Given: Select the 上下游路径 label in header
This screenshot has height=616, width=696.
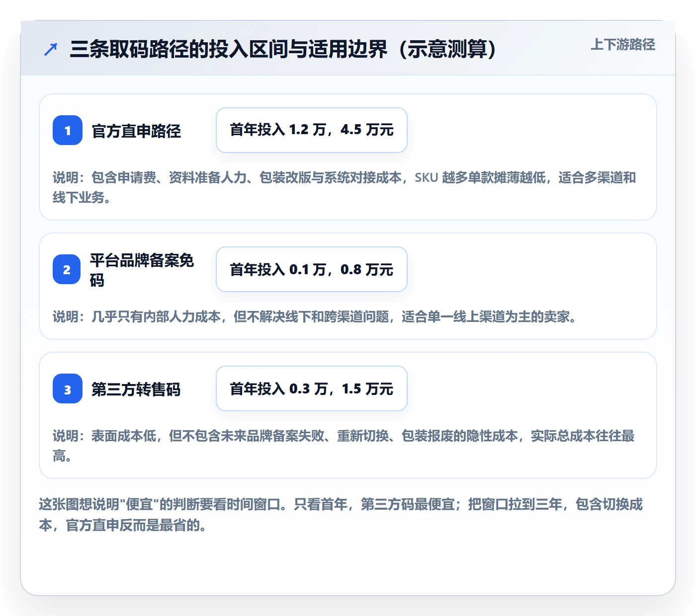Looking at the screenshot, I should coord(623,44).
